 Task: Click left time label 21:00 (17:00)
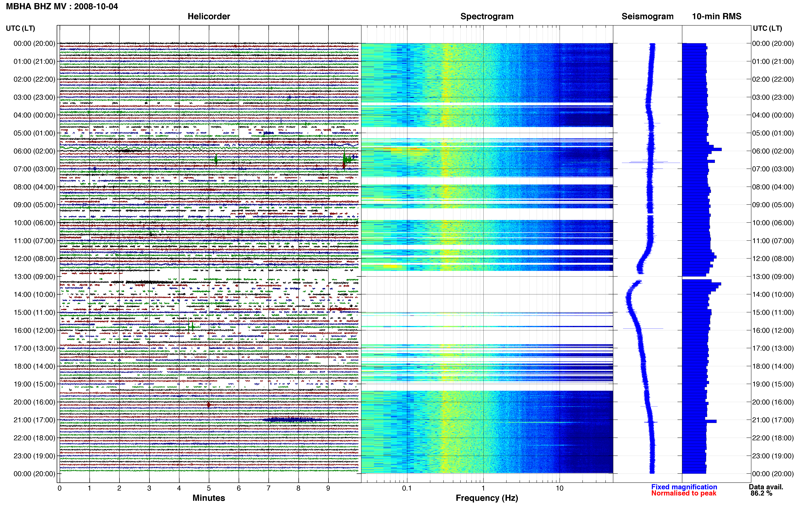(34, 420)
